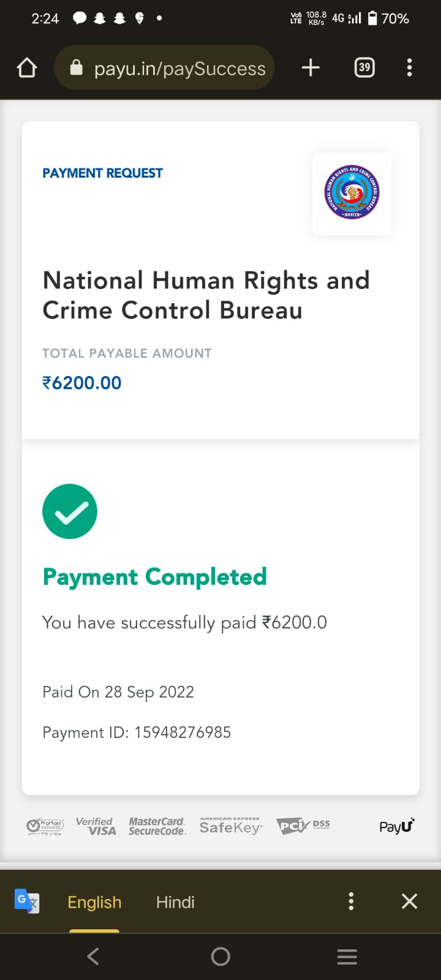
Task: Tap the MasterCard SecureCode badge
Action: [157, 826]
